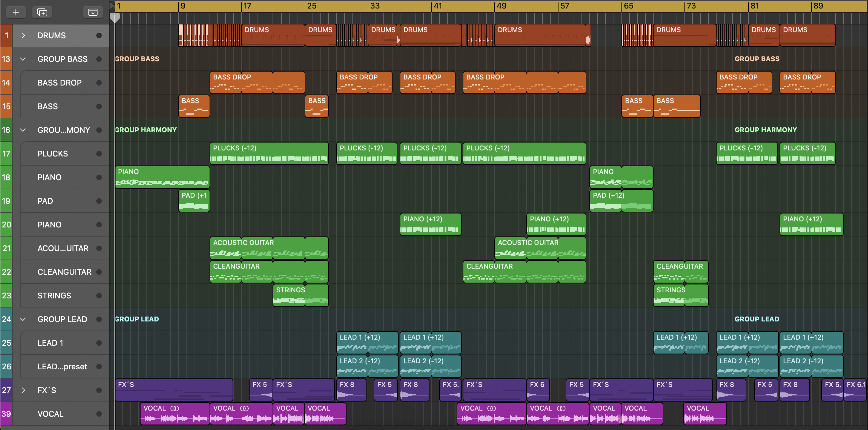Expand the DRUMS track stack
Screen dimensions: 868x430
click(23, 35)
